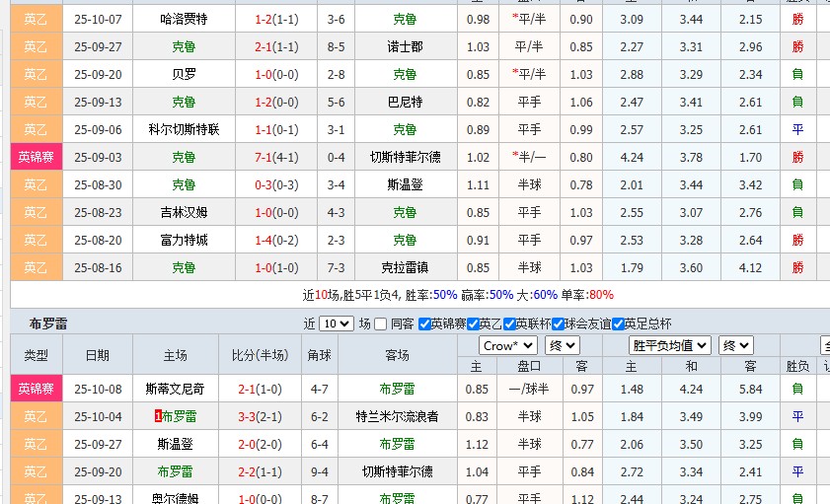The height and width of the screenshot is (504, 830).
Task: Enable the 同客 checkbox filter
Action: 382,324
